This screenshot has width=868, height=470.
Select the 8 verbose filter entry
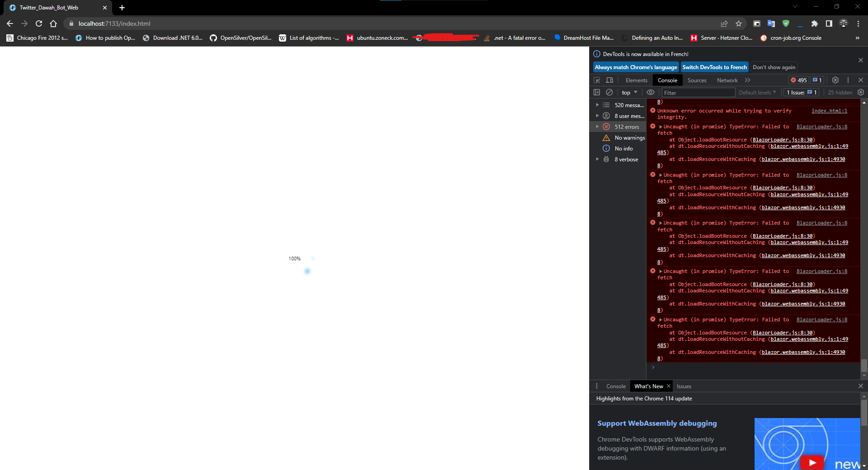pos(627,159)
